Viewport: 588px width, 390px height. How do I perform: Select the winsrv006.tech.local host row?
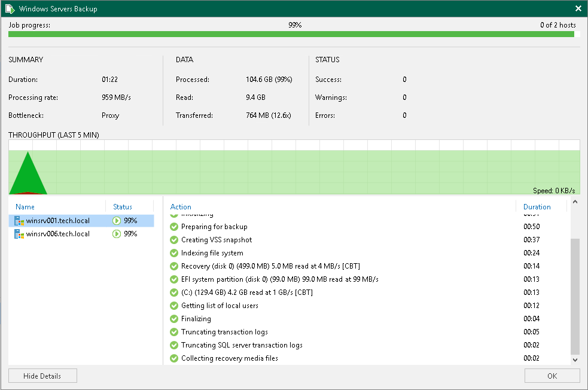point(72,233)
